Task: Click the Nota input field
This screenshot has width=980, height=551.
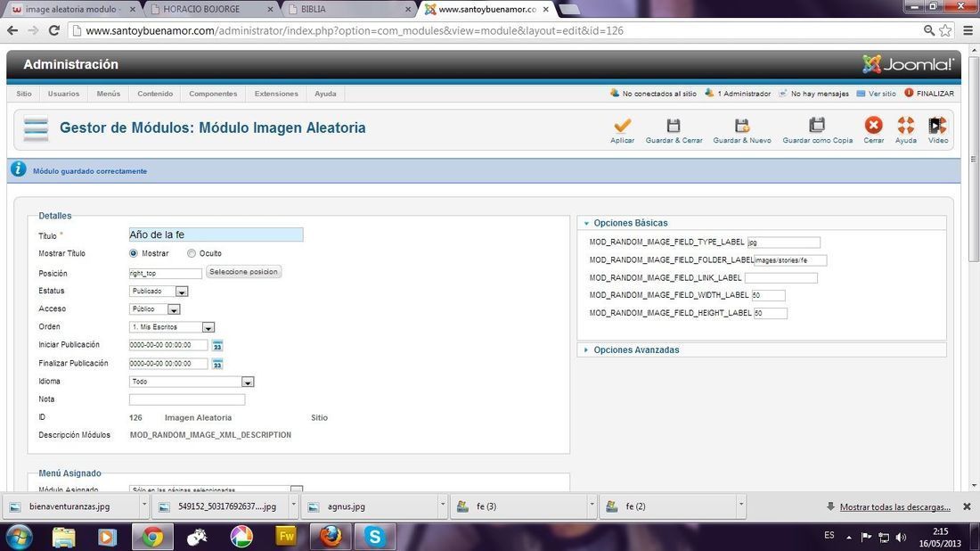Action: pyautogui.click(x=187, y=399)
